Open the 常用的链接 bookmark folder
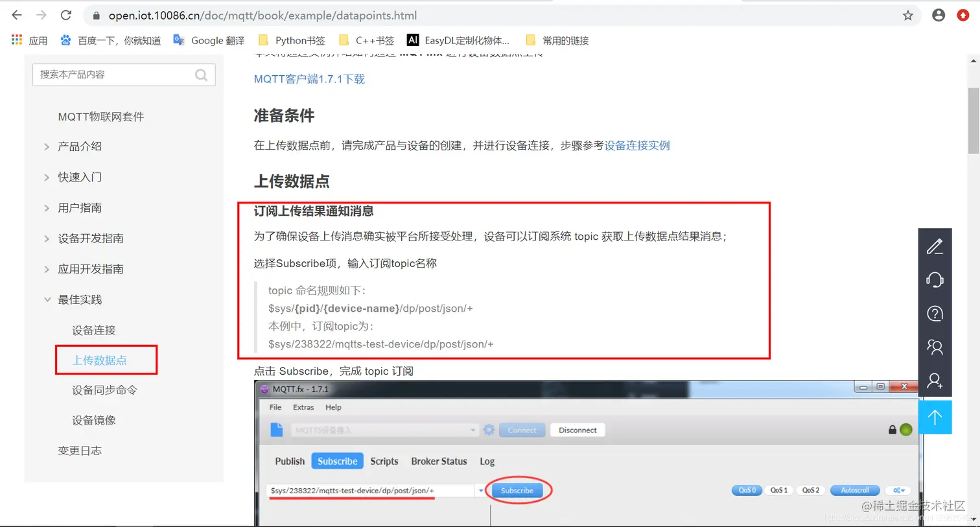The height and width of the screenshot is (527, 980). (x=557, y=40)
